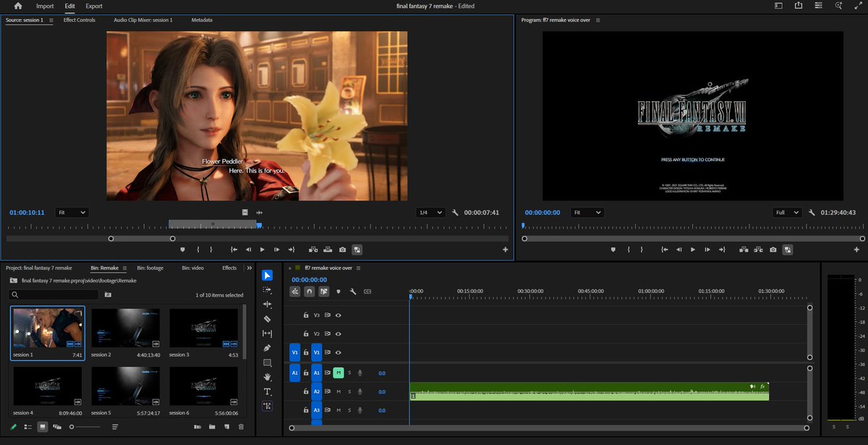Viewport: 868px width, 445px height.
Task: Click Drag Audio Only icon in Source monitor
Action: click(x=260, y=213)
